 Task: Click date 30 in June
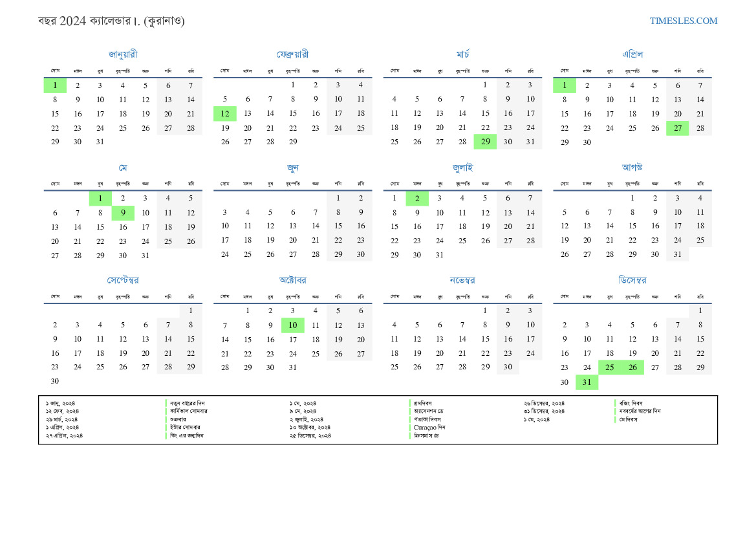(361, 254)
